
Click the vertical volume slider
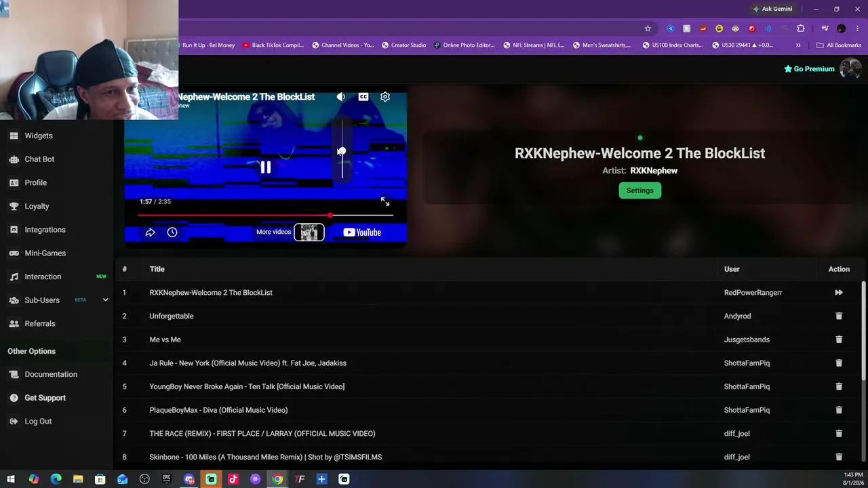(x=342, y=150)
